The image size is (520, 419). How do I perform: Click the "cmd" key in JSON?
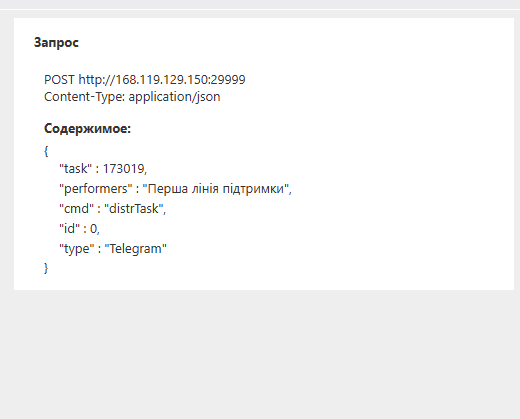tap(76, 209)
